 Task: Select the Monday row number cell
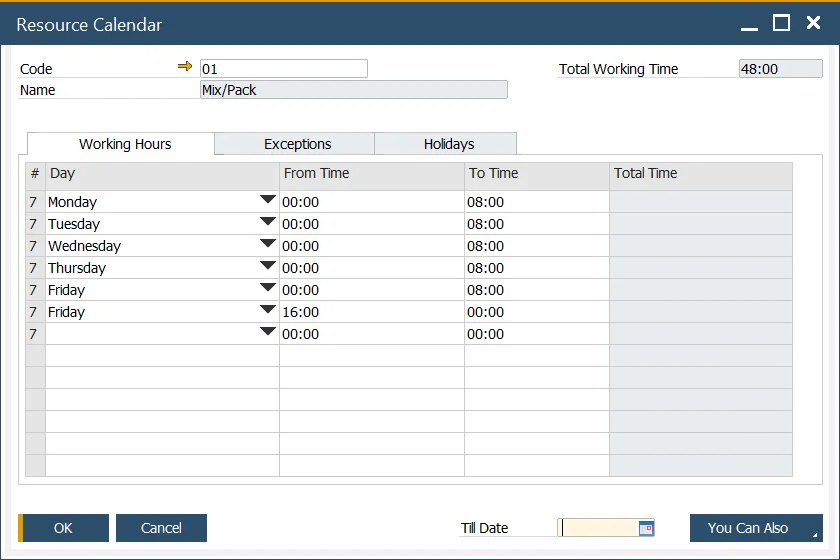pos(35,202)
